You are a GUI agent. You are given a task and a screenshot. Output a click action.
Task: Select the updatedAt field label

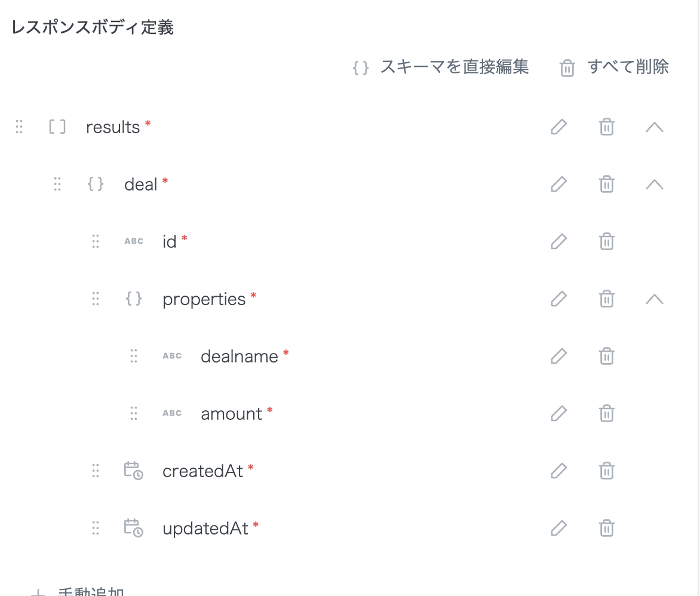coord(205,529)
